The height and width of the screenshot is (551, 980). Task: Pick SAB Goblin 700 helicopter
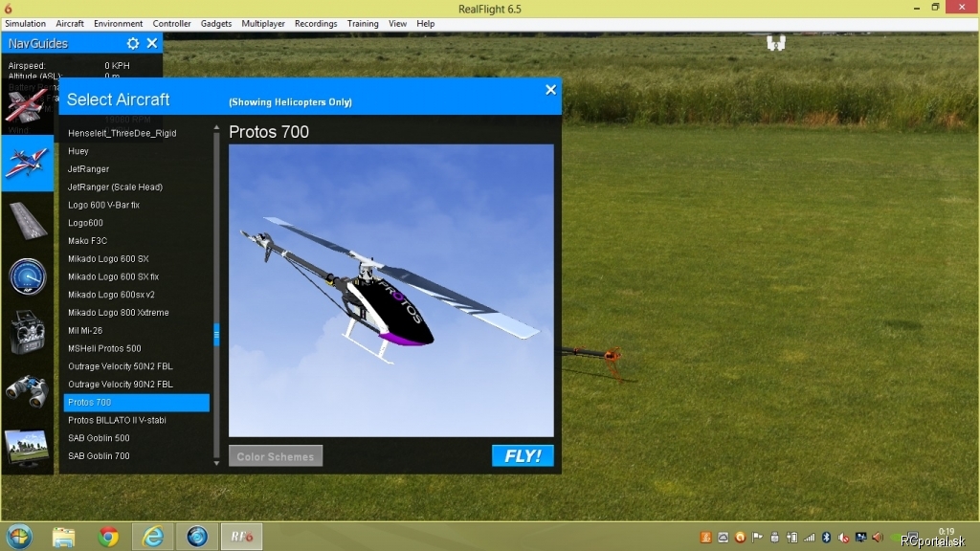click(136, 456)
